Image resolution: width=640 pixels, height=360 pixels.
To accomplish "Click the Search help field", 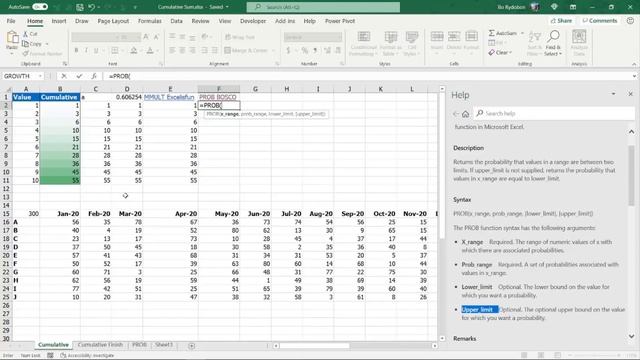I will pyautogui.click(x=553, y=113).
